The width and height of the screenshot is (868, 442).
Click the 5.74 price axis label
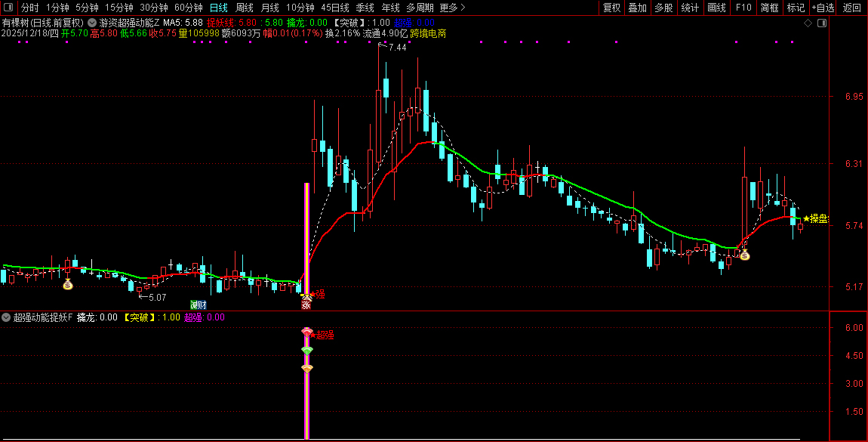pyautogui.click(x=854, y=226)
